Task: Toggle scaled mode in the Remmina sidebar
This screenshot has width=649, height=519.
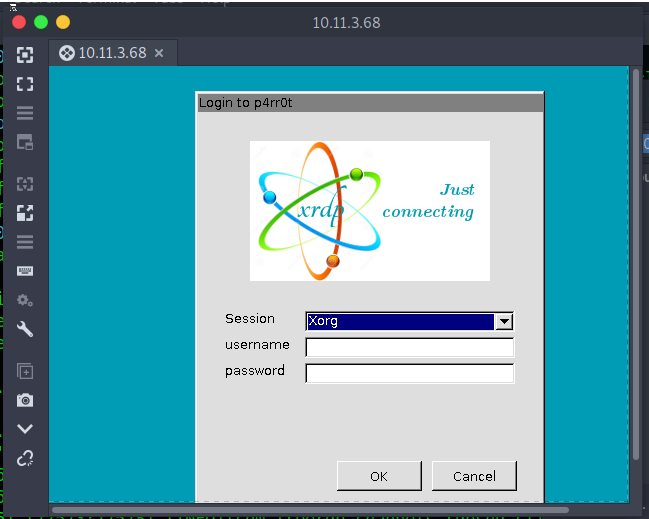Action: [x=25, y=213]
